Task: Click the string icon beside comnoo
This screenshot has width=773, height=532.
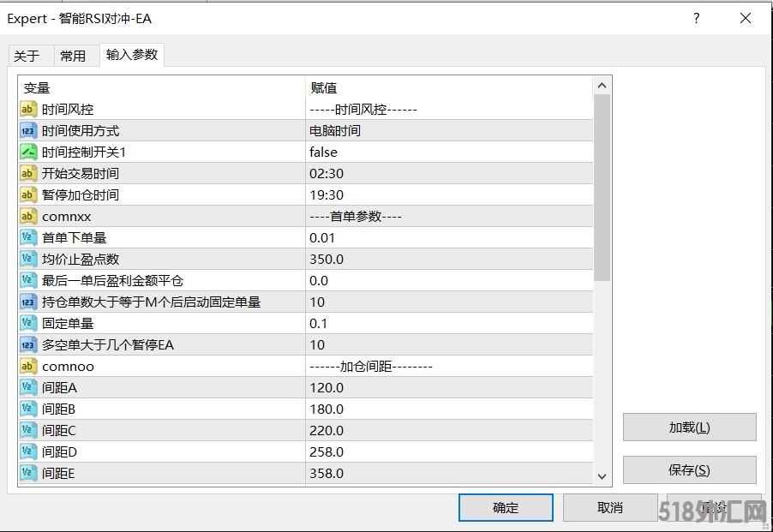Action: (28, 367)
